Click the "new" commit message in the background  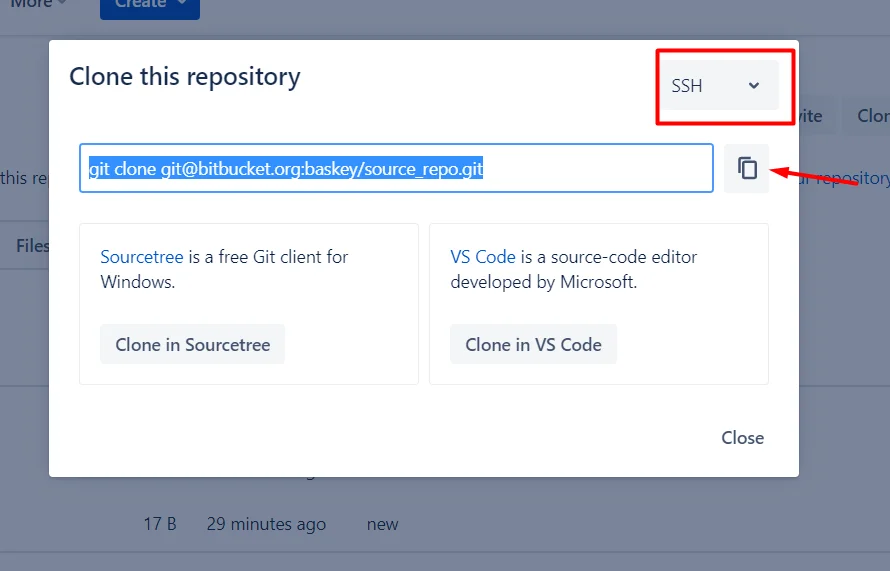point(383,524)
